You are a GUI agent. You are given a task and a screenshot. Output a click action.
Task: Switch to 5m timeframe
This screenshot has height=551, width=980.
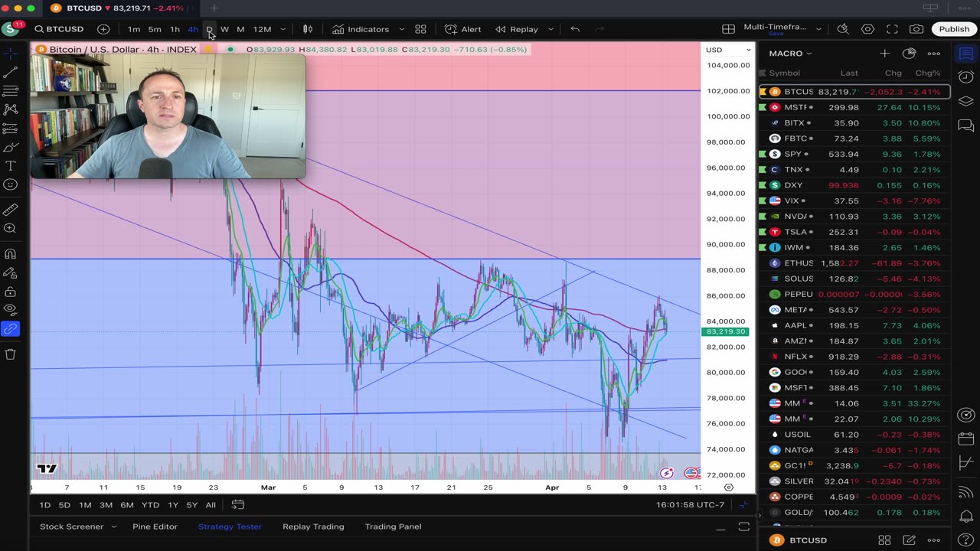pos(155,29)
